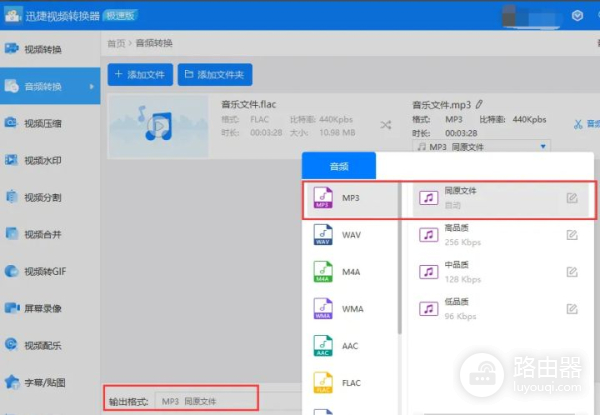
Task: Open the 视频转换 section
Action: pyautogui.click(x=50, y=49)
